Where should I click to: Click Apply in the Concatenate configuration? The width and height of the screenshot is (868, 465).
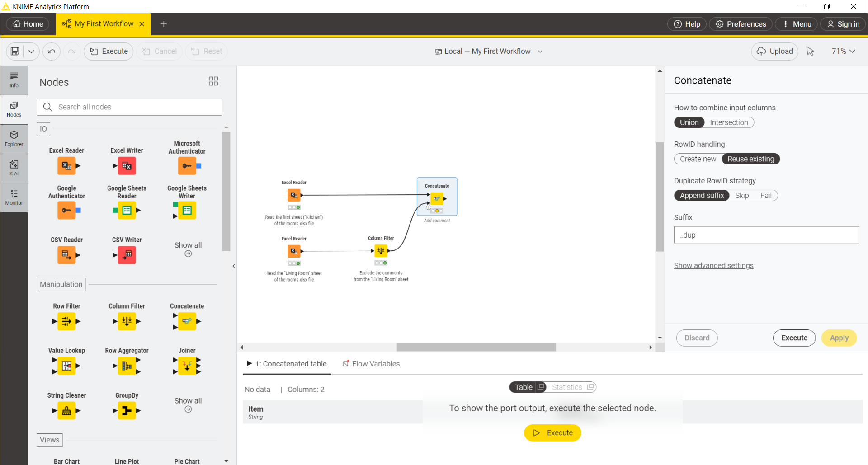click(x=839, y=338)
